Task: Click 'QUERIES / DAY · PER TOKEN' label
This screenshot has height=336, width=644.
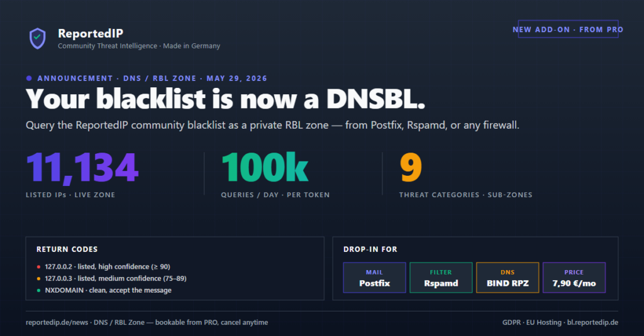Action: point(275,195)
